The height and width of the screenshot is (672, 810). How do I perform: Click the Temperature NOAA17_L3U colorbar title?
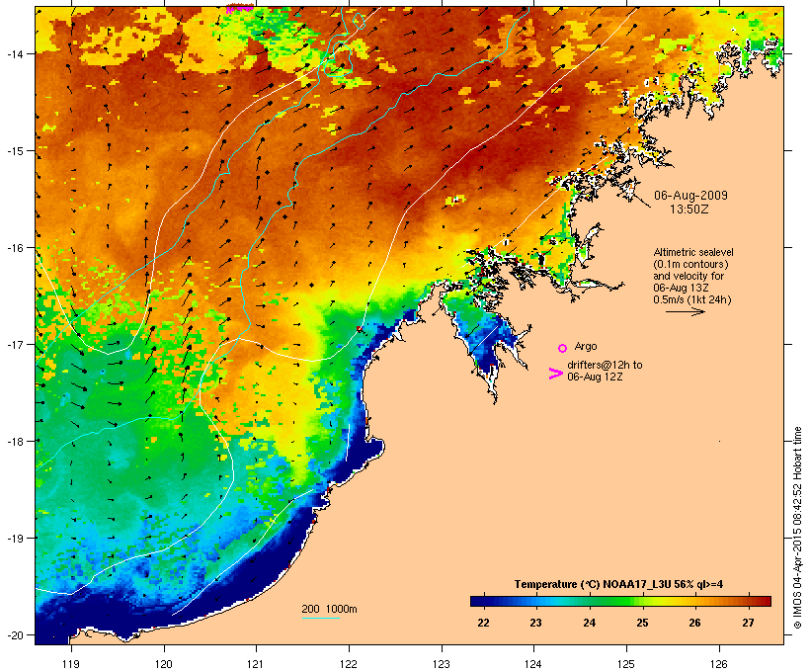(618, 584)
